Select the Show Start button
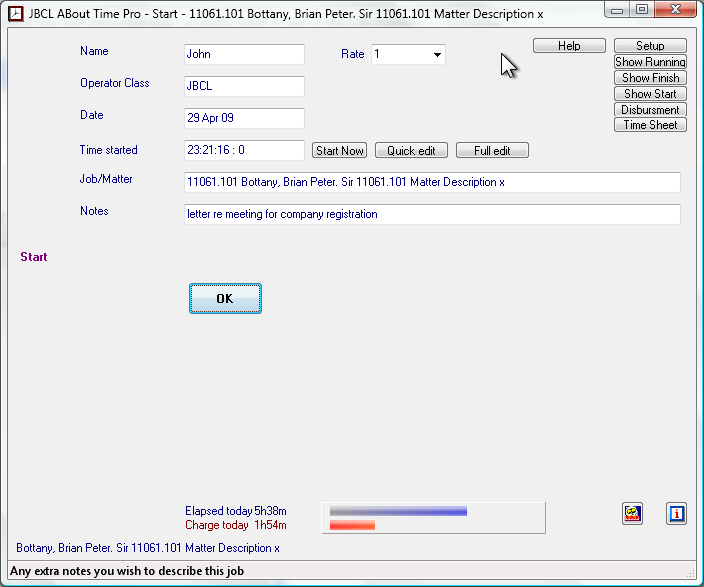704x587 pixels. pyautogui.click(x=650, y=94)
